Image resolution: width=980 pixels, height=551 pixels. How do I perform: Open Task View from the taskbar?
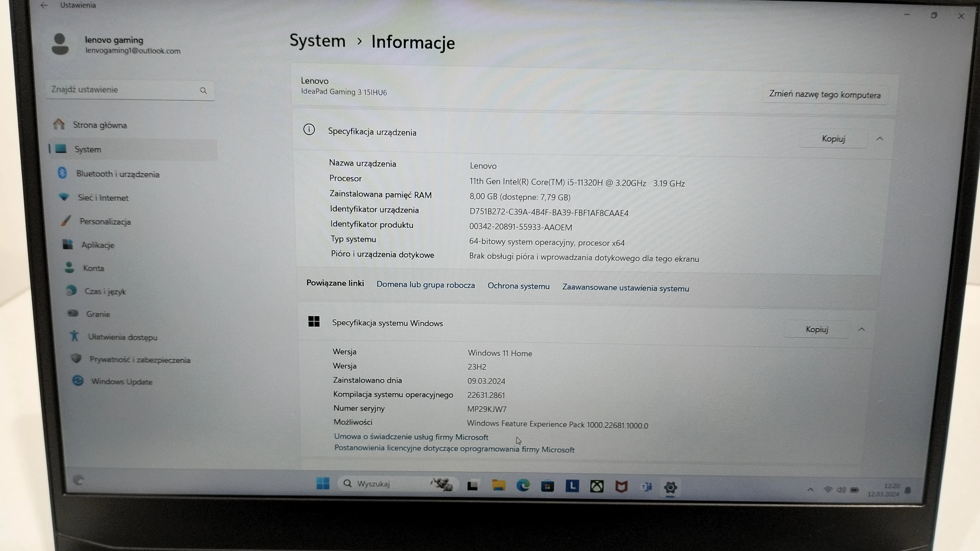coord(472,485)
